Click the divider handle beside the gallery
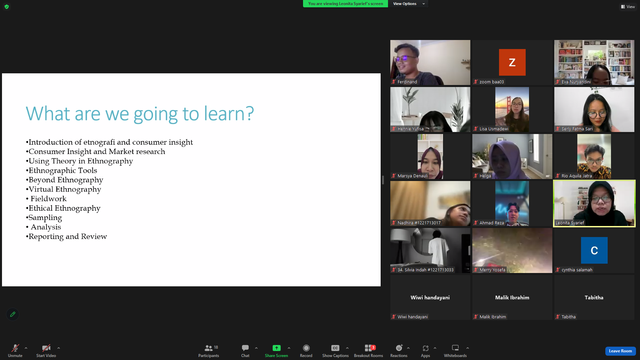 pos(383,180)
